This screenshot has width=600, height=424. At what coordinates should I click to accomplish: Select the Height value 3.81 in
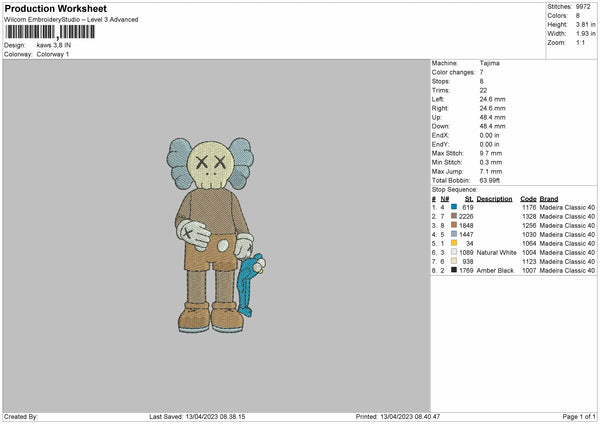click(585, 24)
